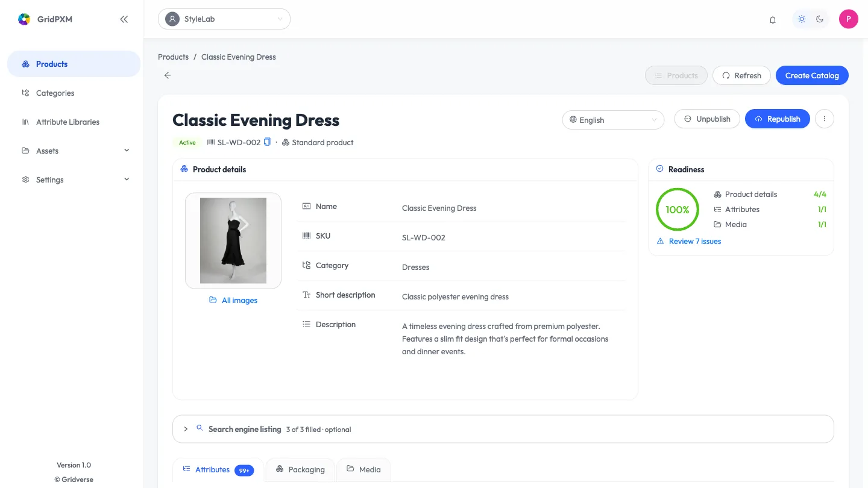The height and width of the screenshot is (488, 868).
Task: Click the disabled Products button near Refresh
Action: [x=676, y=75]
